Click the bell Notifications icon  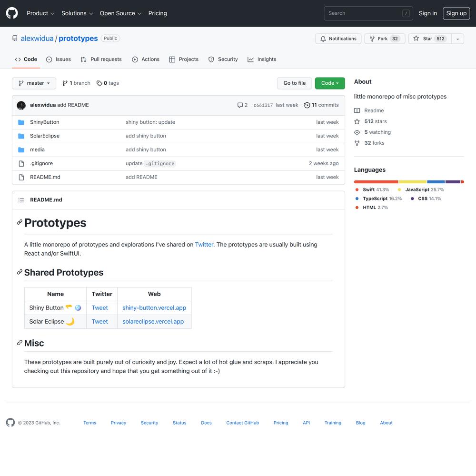[x=323, y=39]
